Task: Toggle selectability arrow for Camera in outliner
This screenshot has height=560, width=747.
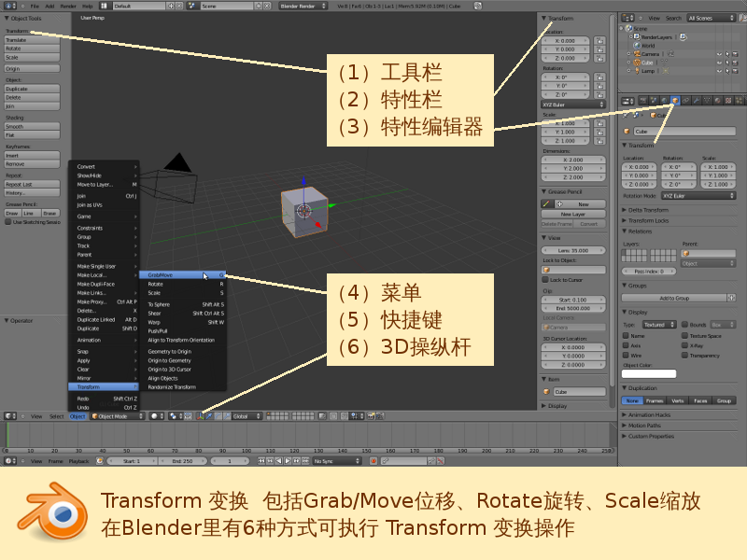Action: tap(727, 54)
